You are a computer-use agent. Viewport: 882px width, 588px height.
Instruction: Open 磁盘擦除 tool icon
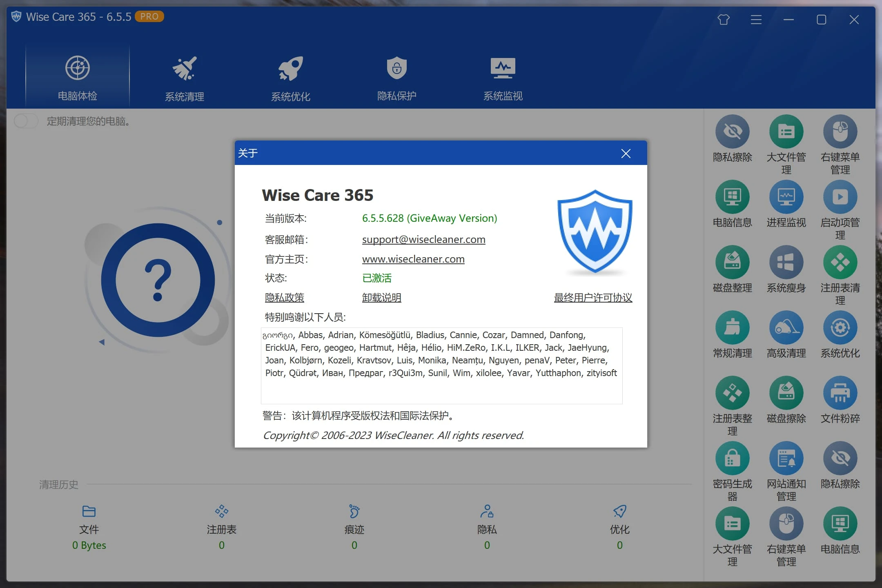click(786, 393)
